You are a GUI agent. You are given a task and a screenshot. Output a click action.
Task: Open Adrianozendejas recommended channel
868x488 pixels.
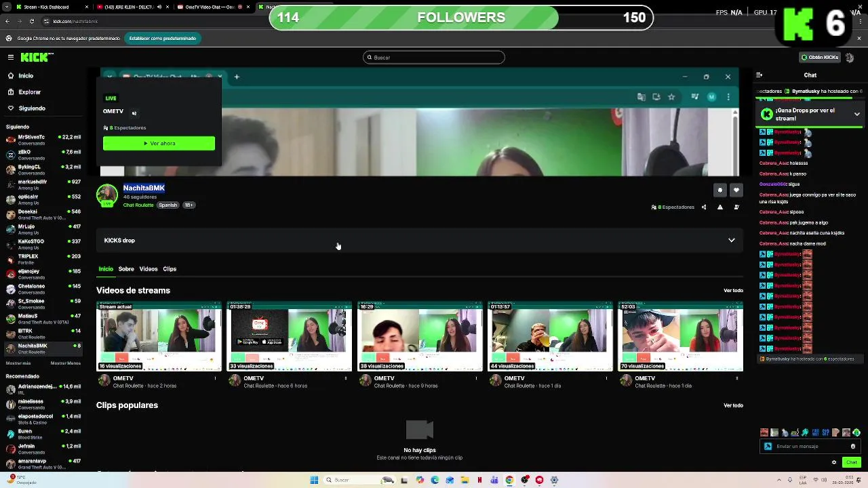tap(43, 389)
